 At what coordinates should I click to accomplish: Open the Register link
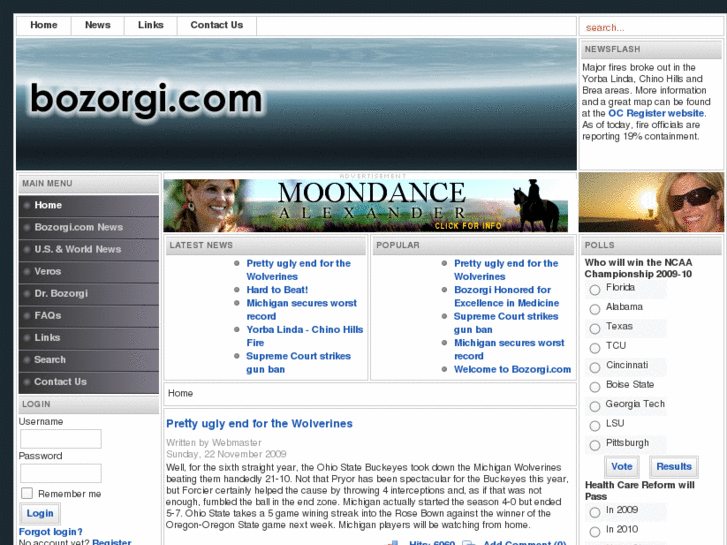(112, 542)
